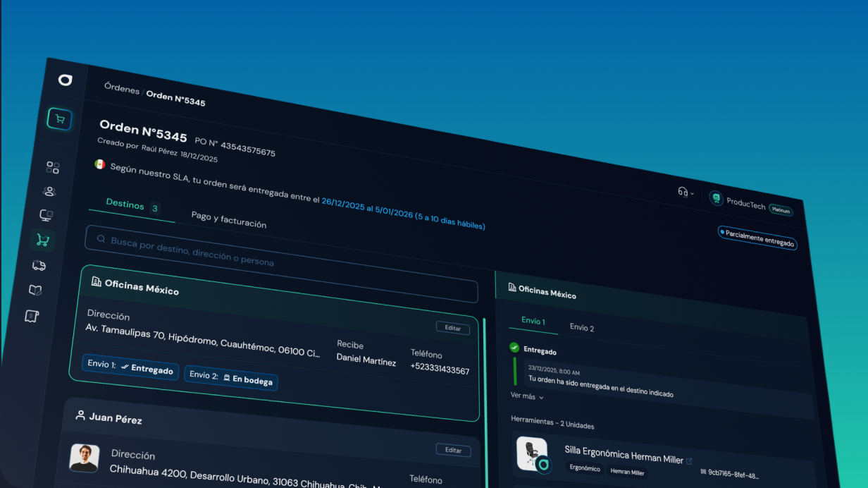868x488 pixels.
Task: Click the Parcialmente entregado status badge
Action: 757,237
